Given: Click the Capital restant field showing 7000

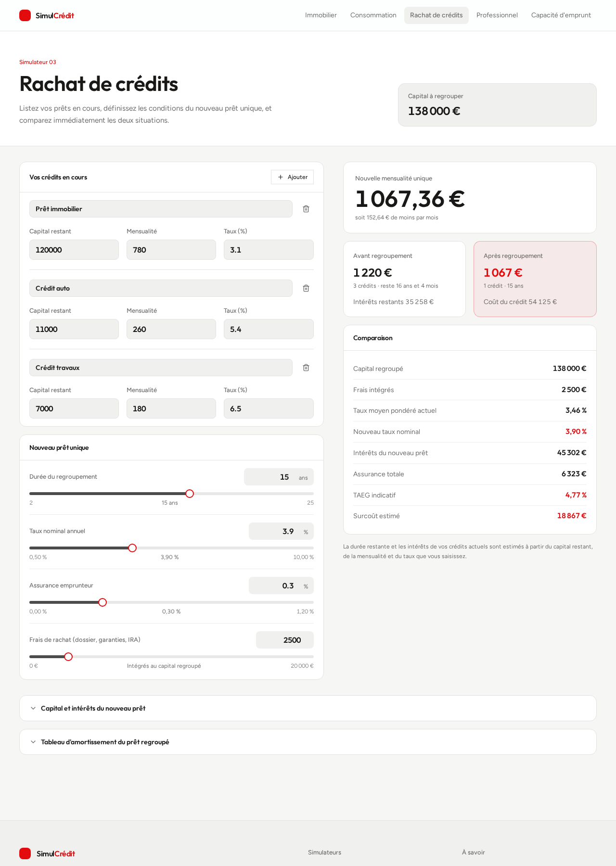Looking at the screenshot, I should [74, 408].
